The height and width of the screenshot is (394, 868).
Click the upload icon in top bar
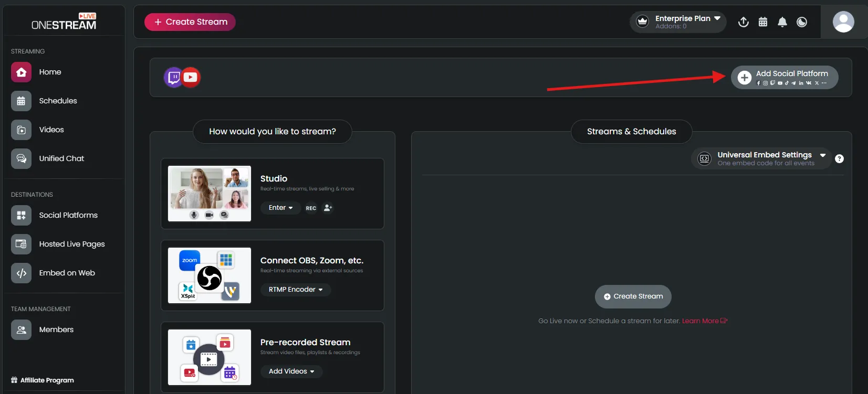click(x=743, y=22)
